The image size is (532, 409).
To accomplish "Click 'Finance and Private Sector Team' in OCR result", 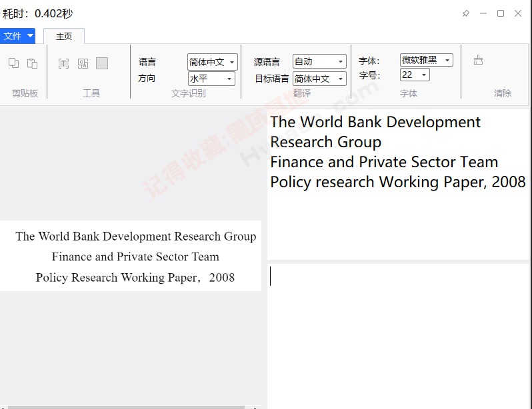I will [384, 162].
